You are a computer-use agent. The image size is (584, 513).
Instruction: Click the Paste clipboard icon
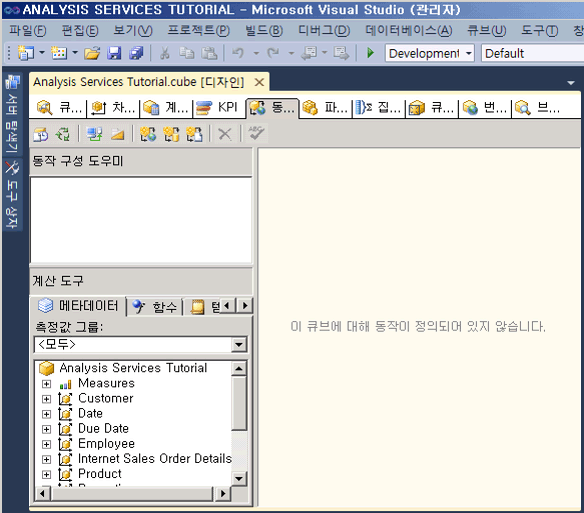(x=209, y=53)
